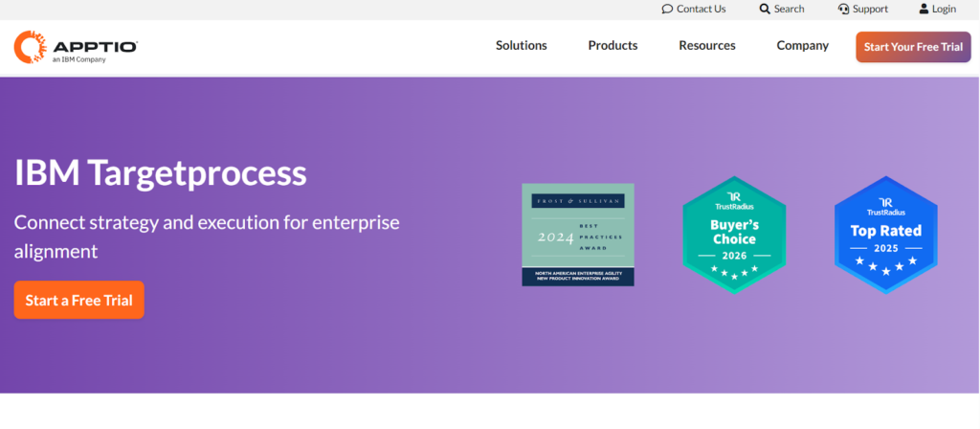Image resolution: width=980 pixels, height=429 pixels.
Task: Expand the Products navigation menu
Action: [x=612, y=46]
